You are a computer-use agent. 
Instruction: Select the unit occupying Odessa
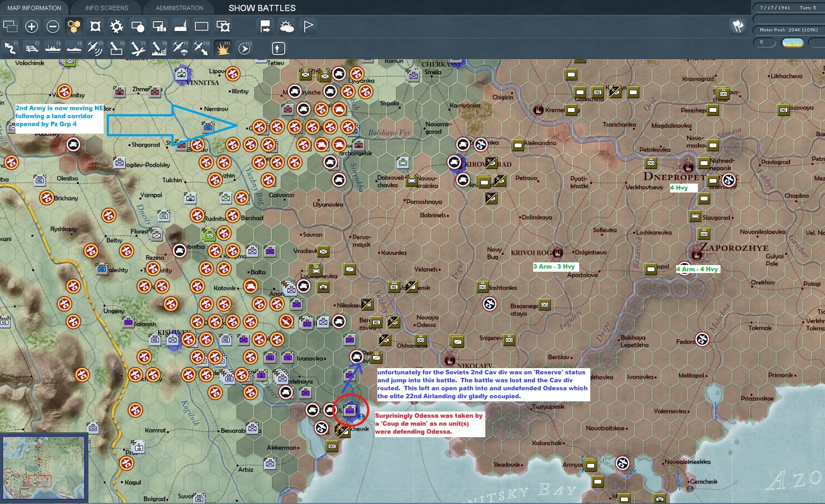click(350, 410)
